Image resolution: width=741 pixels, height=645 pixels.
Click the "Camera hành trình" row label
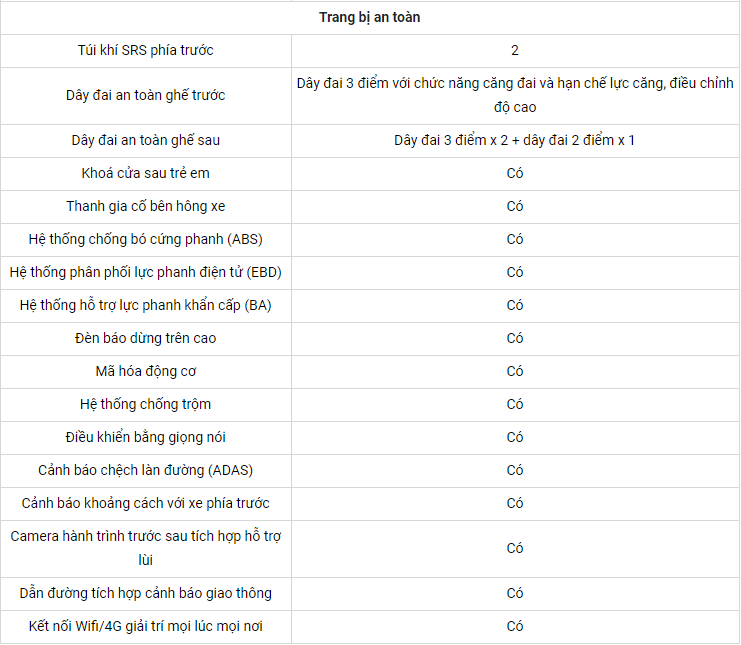[146, 548]
